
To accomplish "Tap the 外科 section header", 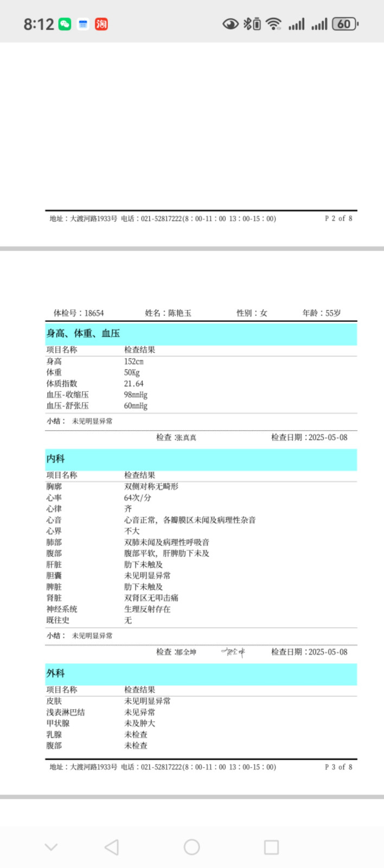I will click(55, 673).
